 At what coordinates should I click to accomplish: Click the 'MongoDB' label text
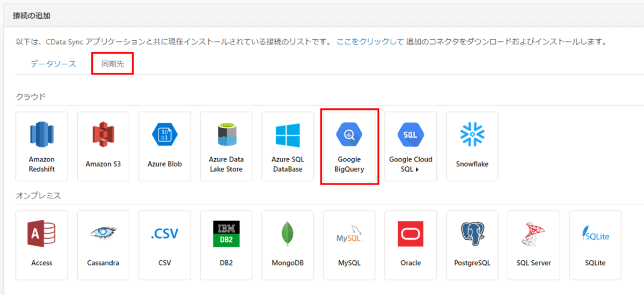[x=287, y=263]
